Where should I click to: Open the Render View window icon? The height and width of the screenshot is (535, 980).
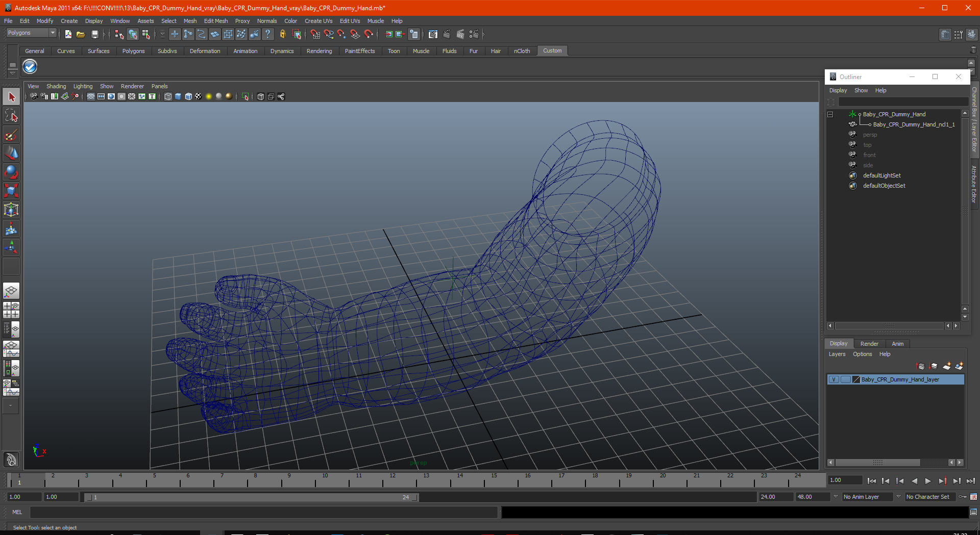(433, 34)
